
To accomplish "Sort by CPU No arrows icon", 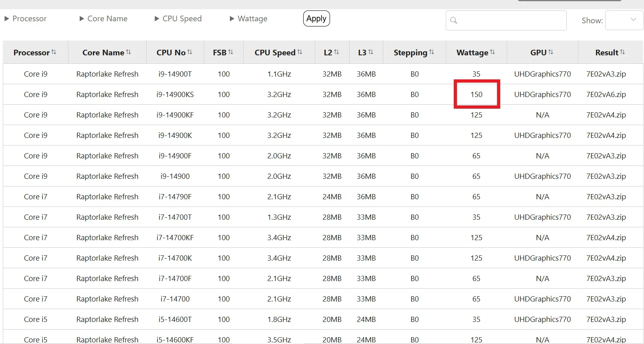I will tap(190, 52).
